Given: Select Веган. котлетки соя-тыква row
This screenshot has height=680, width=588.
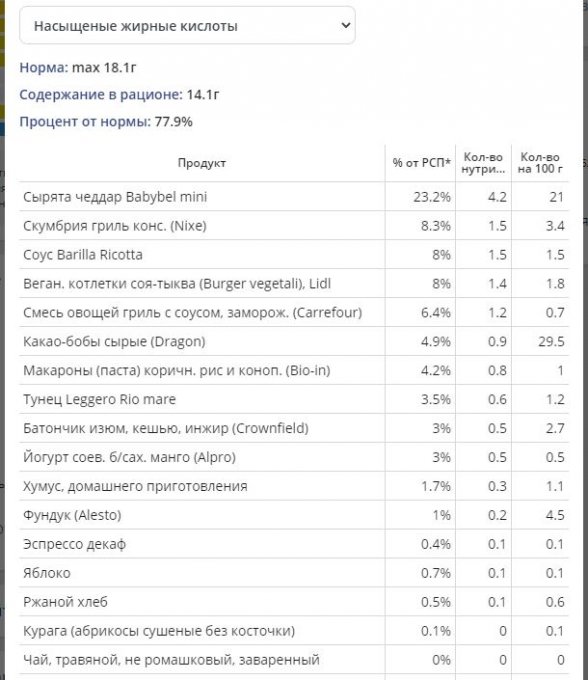Looking at the screenshot, I should [x=294, y=284].
